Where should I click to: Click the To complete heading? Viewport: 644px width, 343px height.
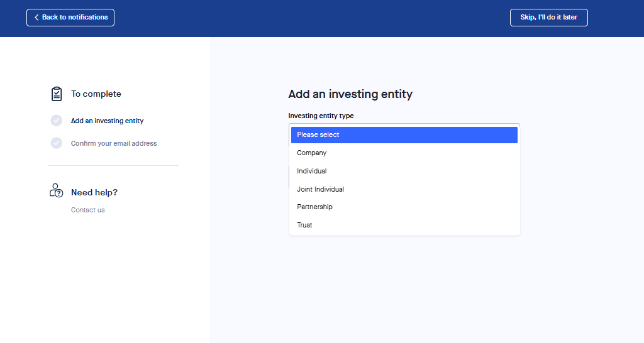(x=96, y=94)
